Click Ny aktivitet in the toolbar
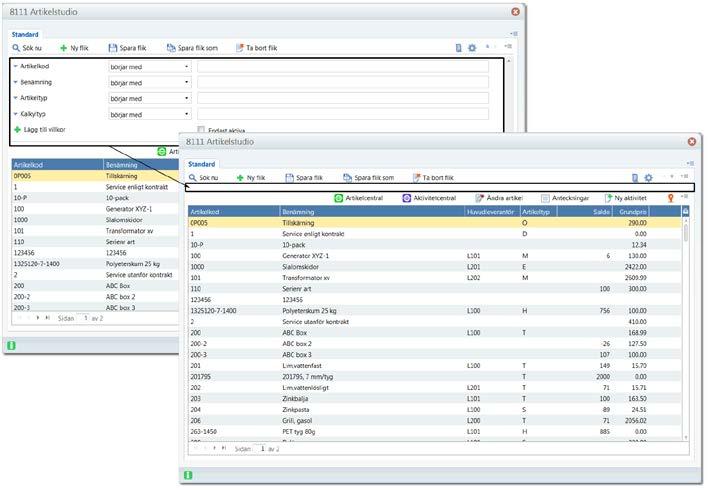Screen dimensions: 708x490 pos(625,198)
